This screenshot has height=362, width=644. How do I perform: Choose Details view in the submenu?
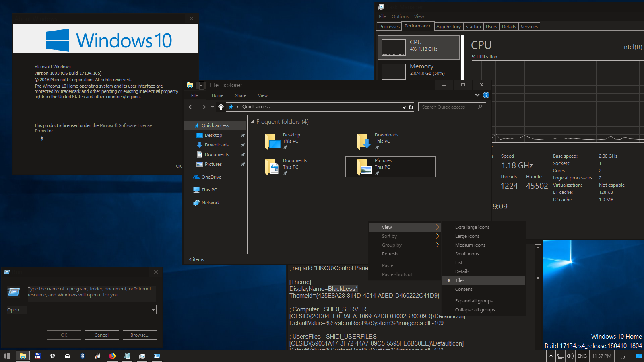point(462,271)
